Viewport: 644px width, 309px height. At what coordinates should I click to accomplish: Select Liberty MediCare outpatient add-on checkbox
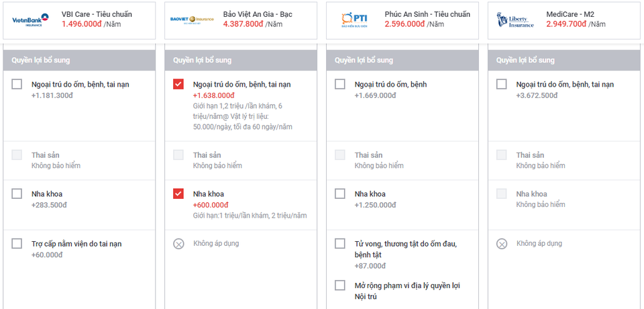[x=502, y=85]
